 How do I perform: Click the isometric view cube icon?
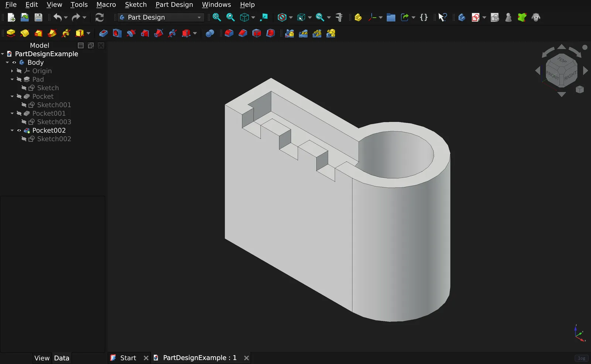coord(244,17)
